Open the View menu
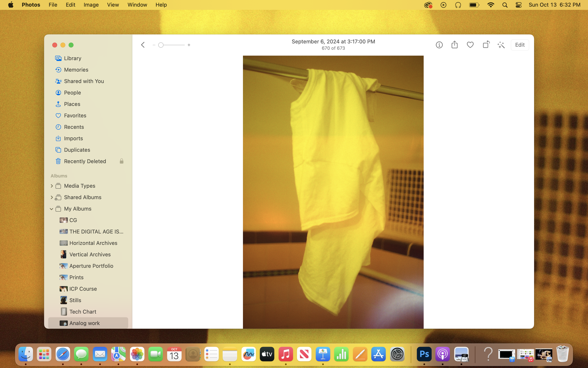This screenshot has height=368, width=588. click(x=113, y=5)
